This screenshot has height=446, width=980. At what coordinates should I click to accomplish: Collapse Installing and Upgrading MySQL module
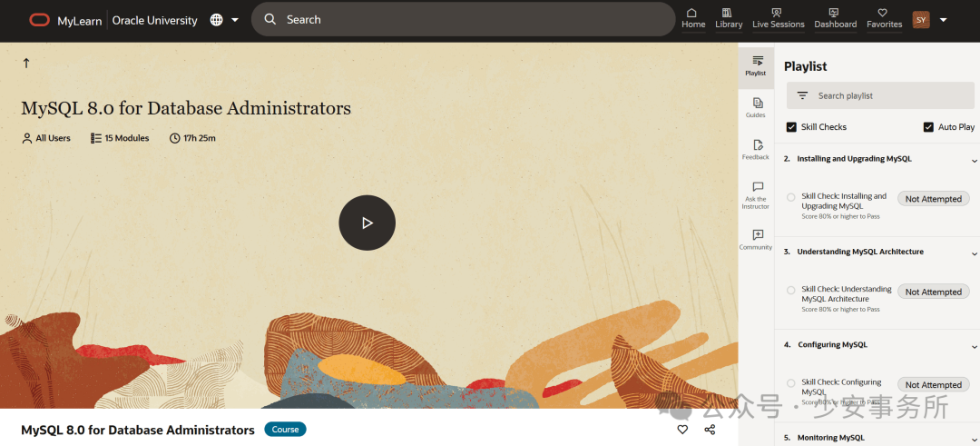(974, 160)
